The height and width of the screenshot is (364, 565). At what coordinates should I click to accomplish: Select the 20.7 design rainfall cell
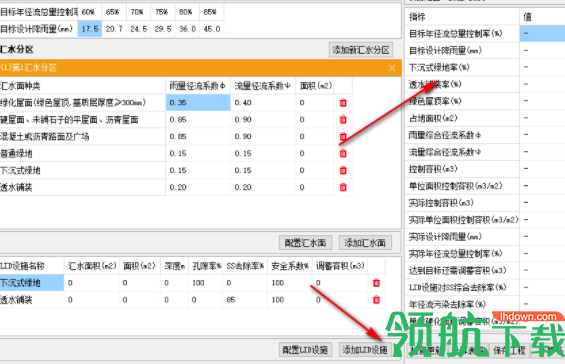click(114, 29)
